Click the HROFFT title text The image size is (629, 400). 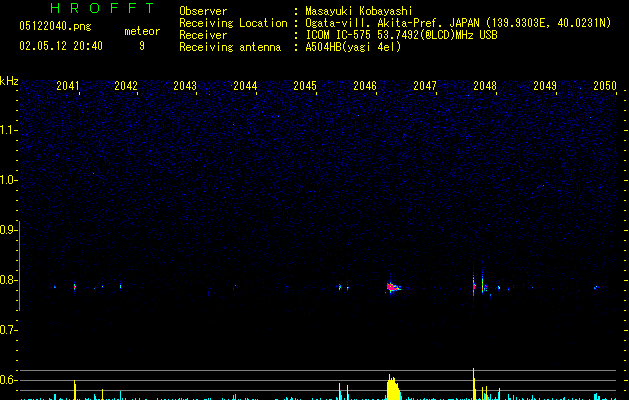102,8
